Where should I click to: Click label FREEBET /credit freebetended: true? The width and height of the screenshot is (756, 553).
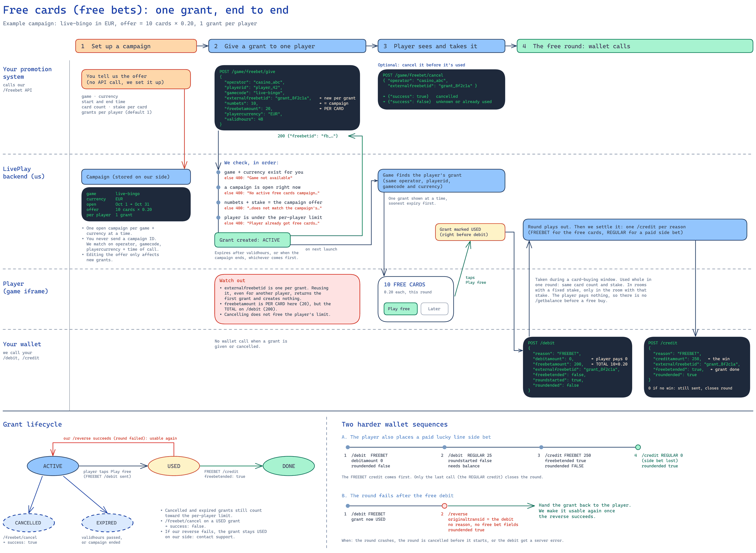225,474
